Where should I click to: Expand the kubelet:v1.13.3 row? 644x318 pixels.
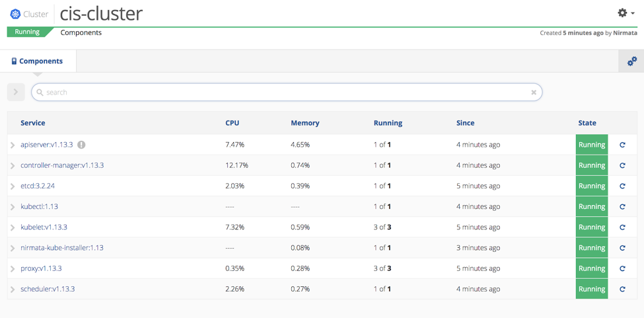coord(13,227)
